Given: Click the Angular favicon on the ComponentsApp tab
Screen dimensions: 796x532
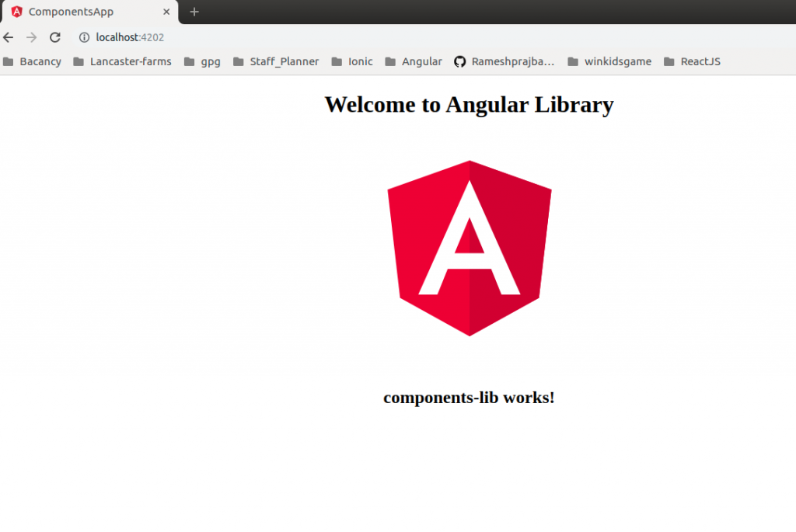Looking at the screenshot, I should coord(17,12).
